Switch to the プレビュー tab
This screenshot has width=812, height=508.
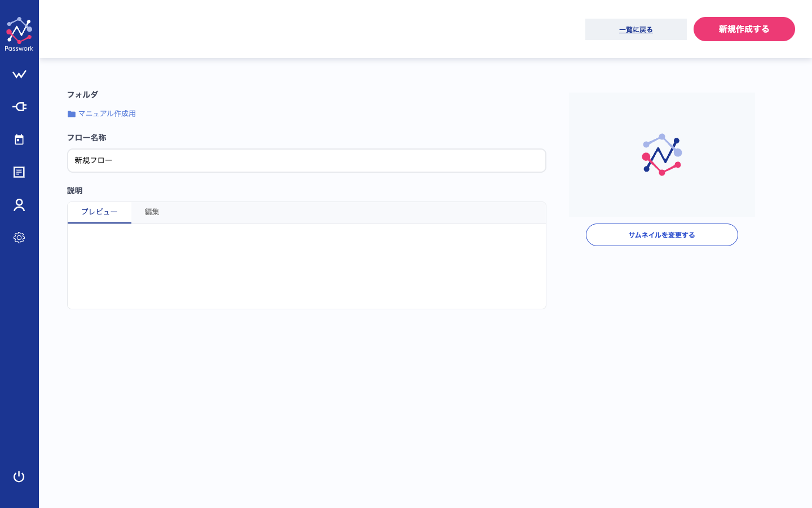[x=99, y=212]
